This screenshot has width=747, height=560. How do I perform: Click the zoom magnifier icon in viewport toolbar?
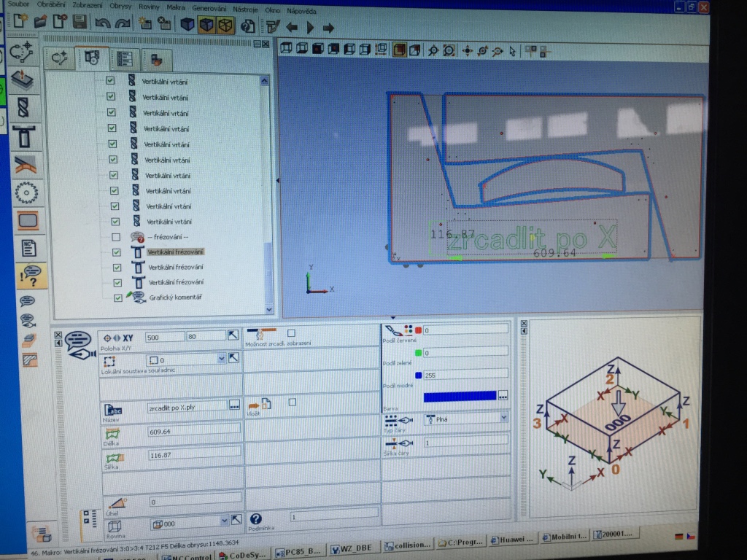click(x=433, y=50)
